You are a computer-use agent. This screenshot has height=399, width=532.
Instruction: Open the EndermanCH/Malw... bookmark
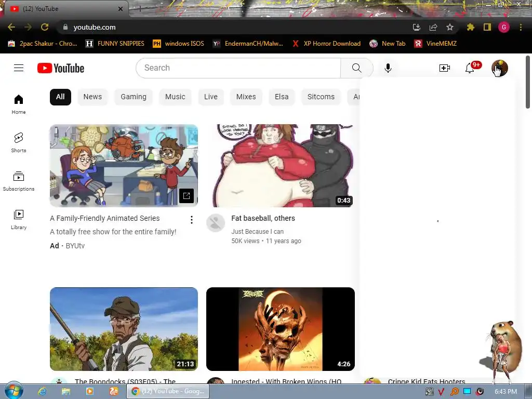(248, 44)
